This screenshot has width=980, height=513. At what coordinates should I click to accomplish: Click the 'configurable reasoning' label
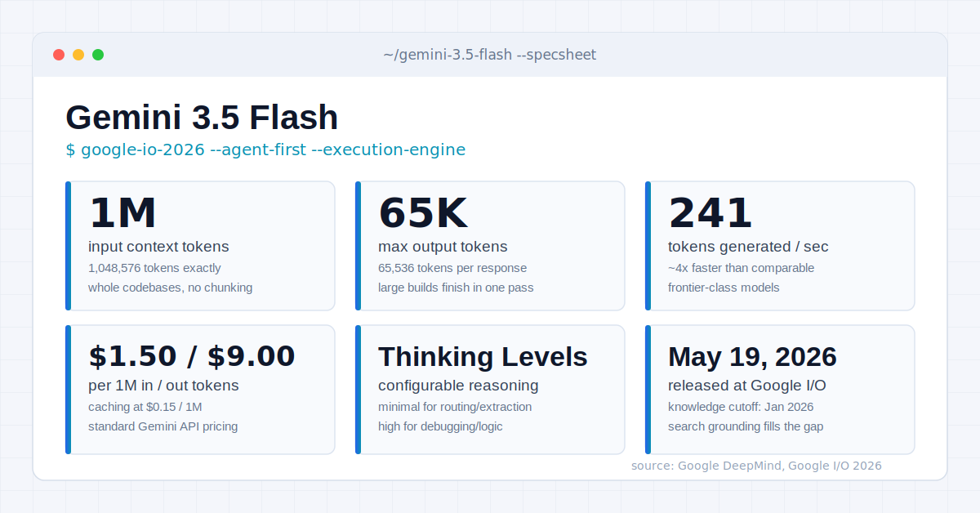coord(458,386)
